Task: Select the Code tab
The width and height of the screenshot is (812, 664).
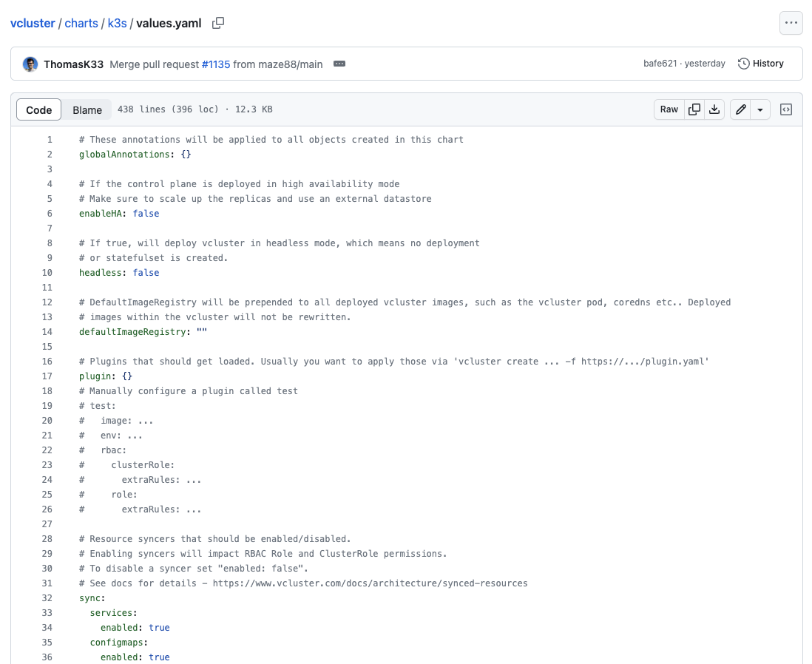Action: (38, 109)
